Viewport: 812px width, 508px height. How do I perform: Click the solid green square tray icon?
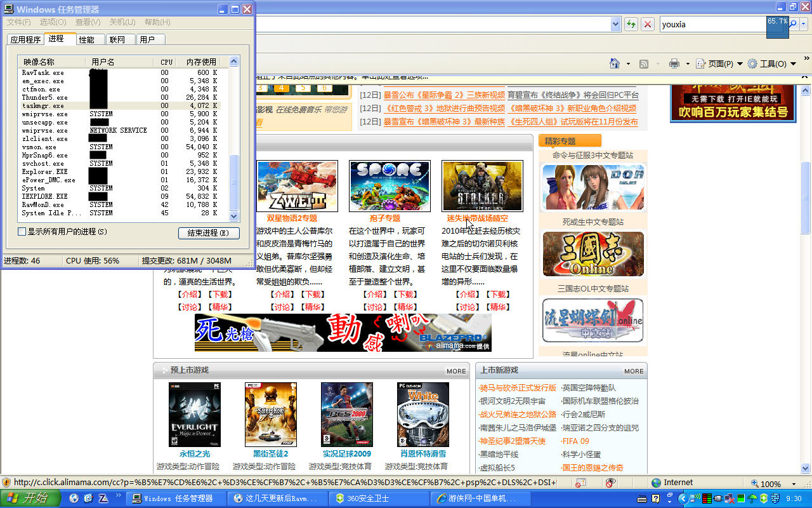pyautogui.click(x=741, y=498)
